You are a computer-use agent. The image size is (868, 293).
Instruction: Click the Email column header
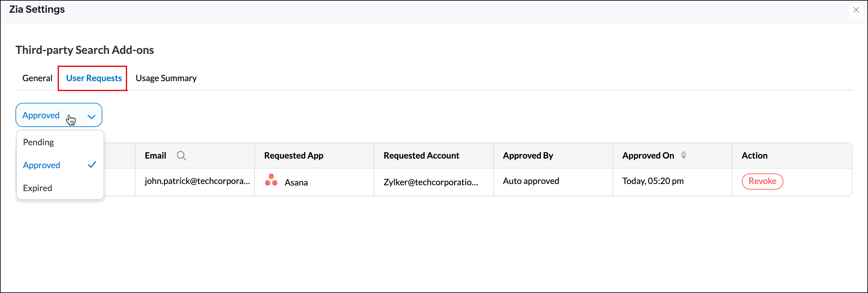point(155,155)
